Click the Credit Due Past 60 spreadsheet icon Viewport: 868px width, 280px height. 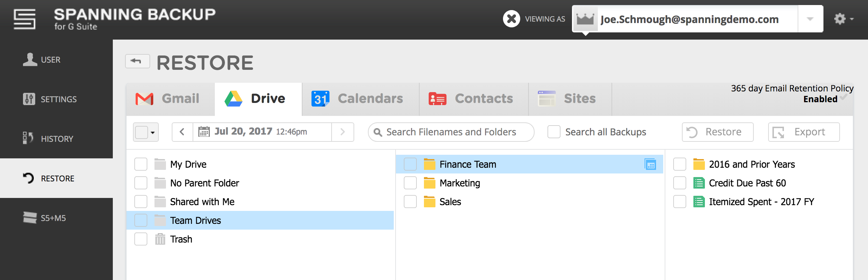click(699, 183)
